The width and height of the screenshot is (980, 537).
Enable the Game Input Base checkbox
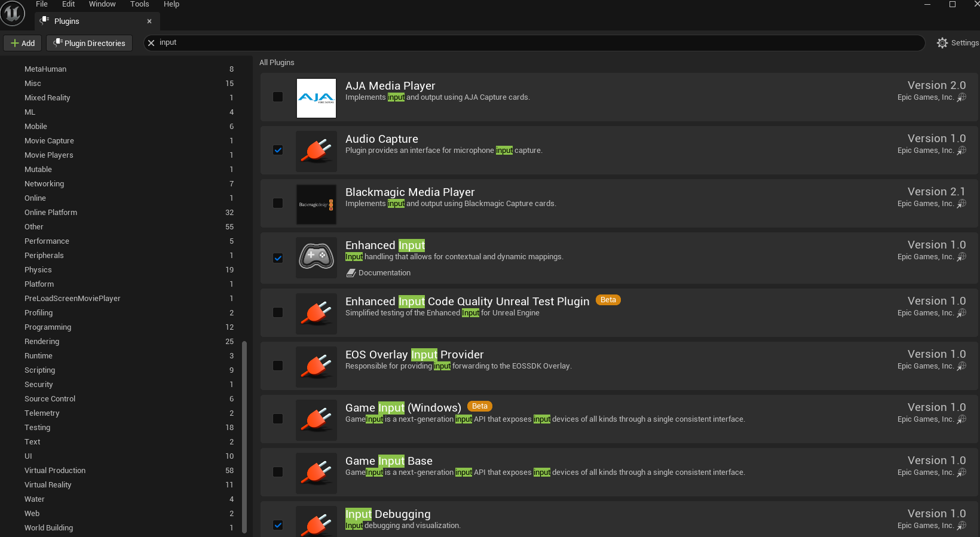point(278,472)
